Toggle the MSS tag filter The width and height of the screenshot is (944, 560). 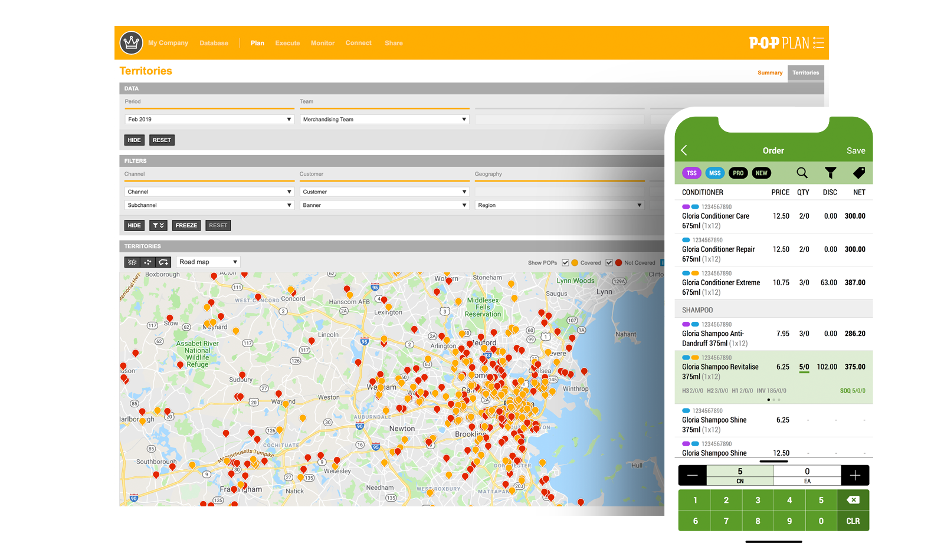[714, 173]
